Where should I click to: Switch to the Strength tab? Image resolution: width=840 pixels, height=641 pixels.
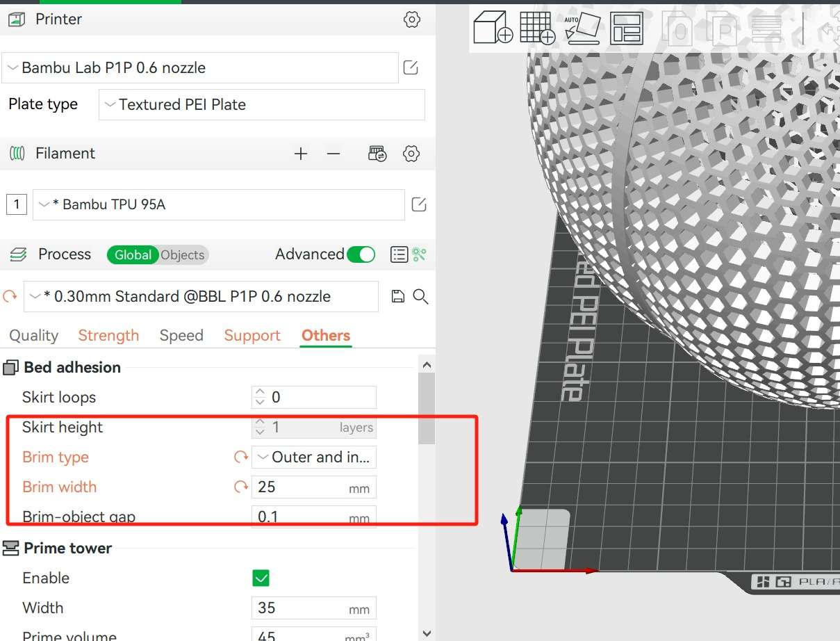108,336
